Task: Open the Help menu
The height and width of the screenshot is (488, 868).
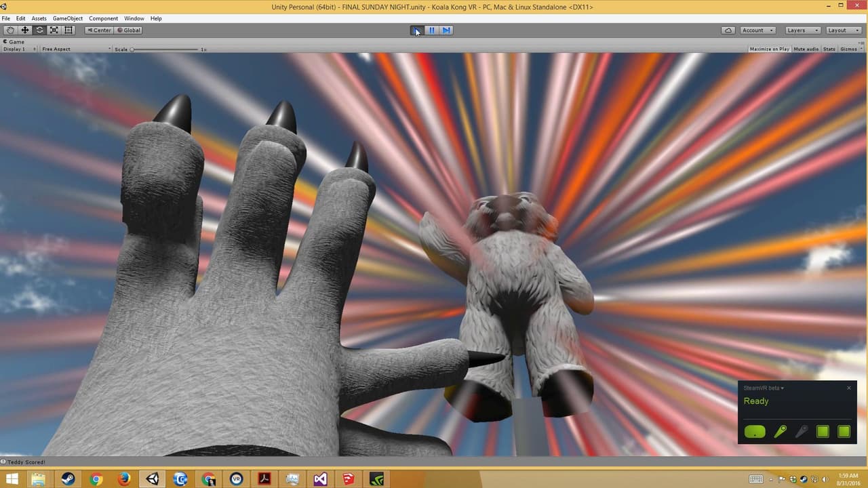Action: click(x=156, y=19)
